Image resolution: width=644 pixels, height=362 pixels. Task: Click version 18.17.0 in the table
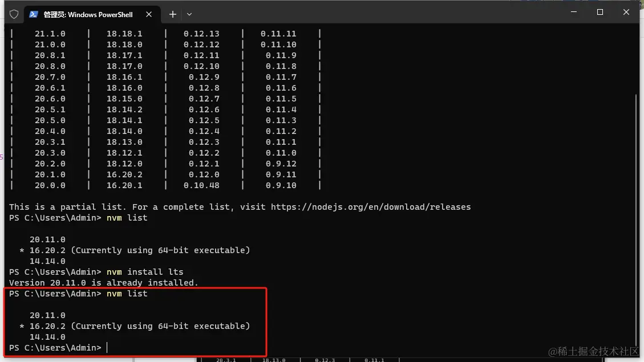124,66
